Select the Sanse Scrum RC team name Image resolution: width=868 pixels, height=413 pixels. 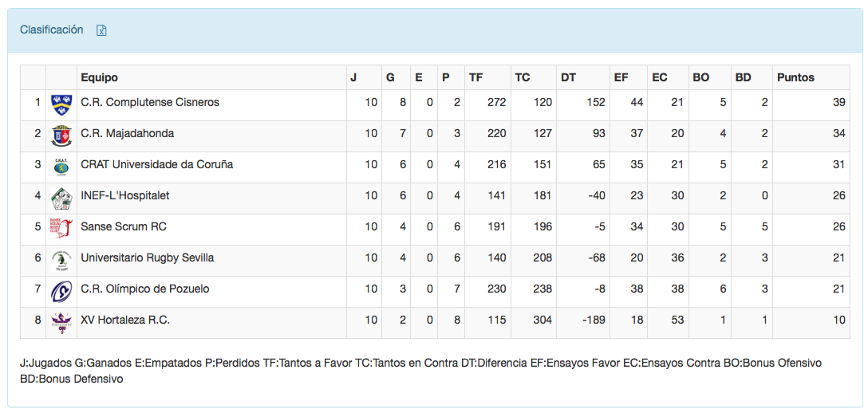click(x=124, y=227)
